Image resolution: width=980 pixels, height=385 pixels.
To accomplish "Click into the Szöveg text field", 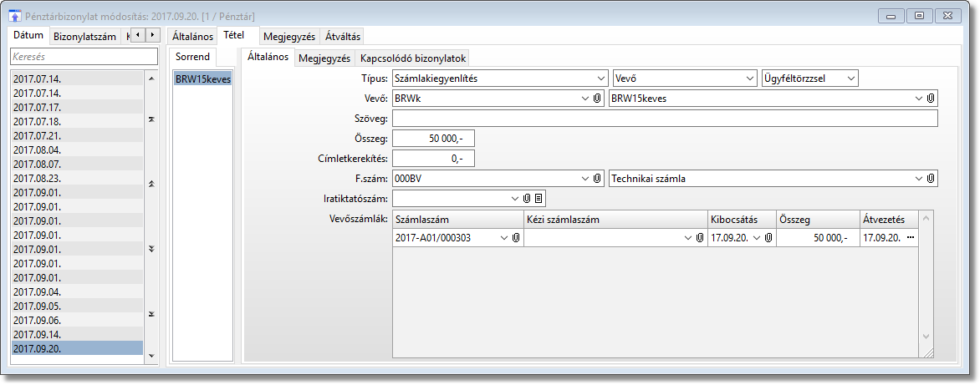I will tap(666, 118).
